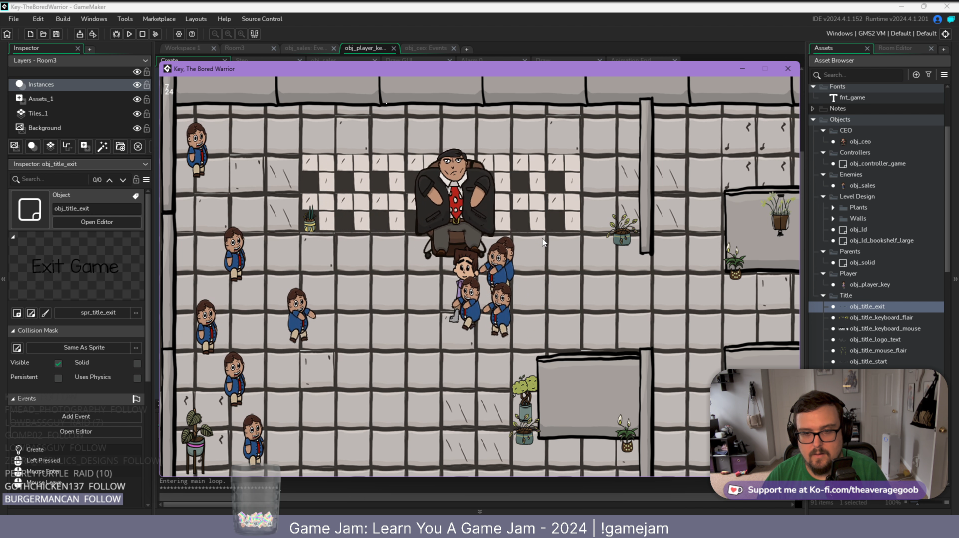This screenshot has width=959, height=538.
Task: Open the user account icon in top right
Action: click(x=938, y=19)
